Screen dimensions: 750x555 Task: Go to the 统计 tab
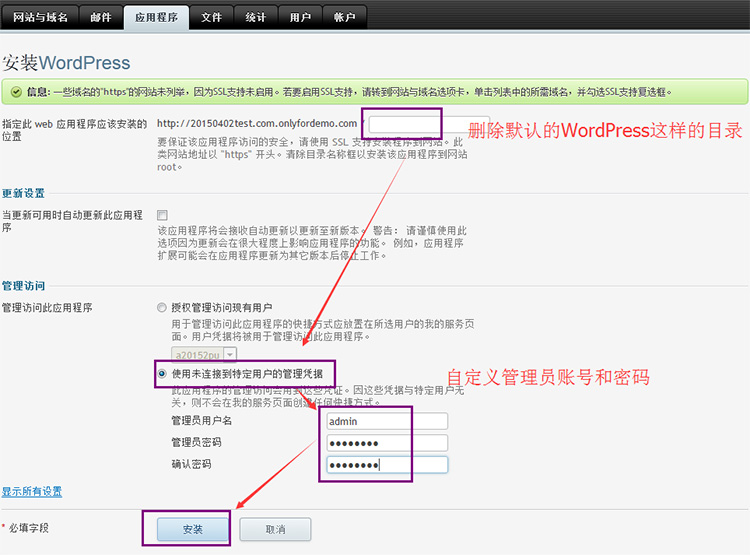click(255, 17)
